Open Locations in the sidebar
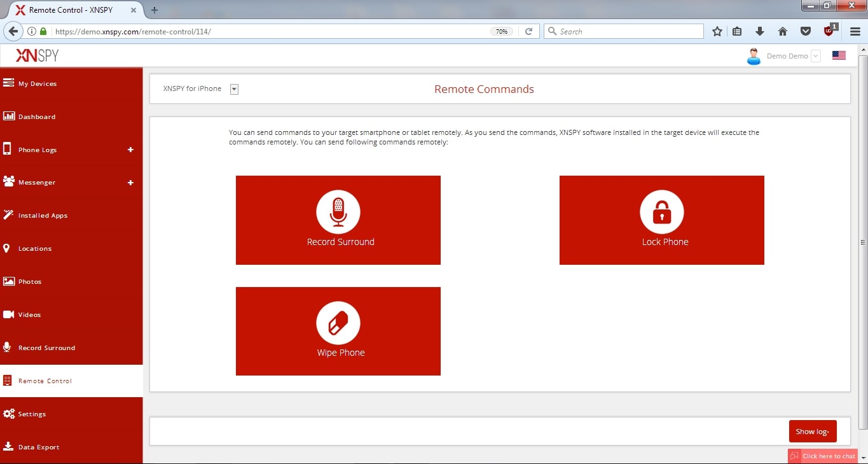 click(x=71, y=249)
